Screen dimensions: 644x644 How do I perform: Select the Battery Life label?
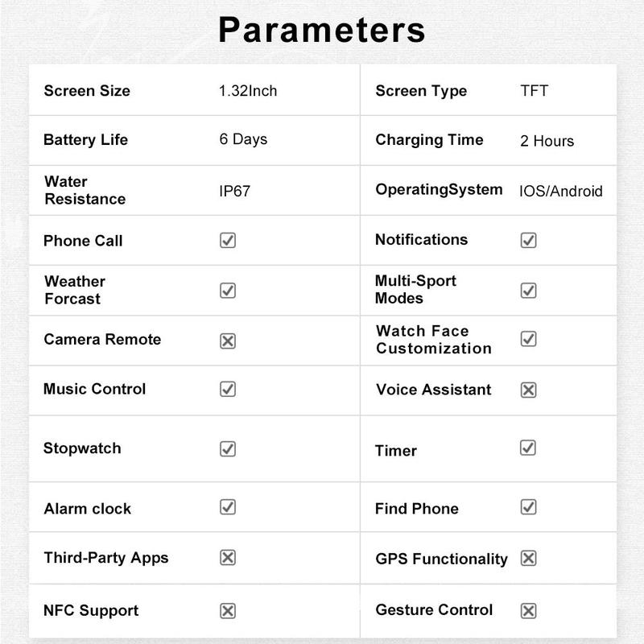[85, 140]
